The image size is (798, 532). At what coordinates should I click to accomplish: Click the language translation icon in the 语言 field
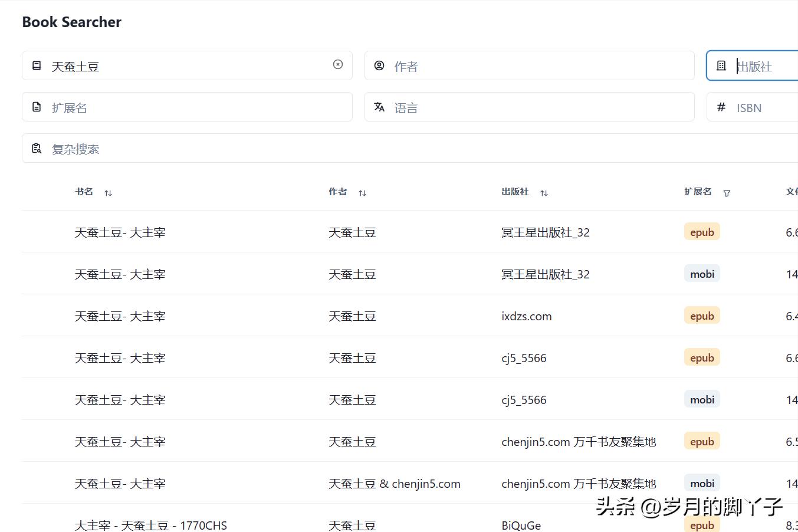[x=379, y=107]
